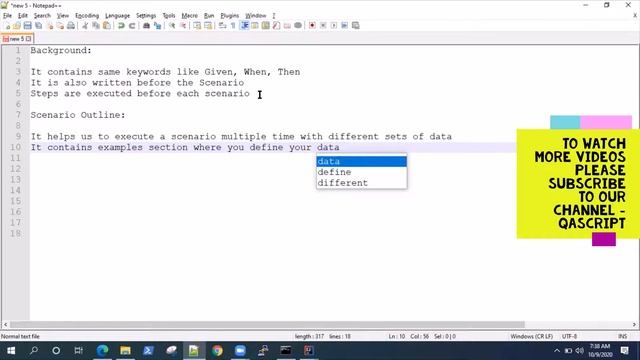Click the text 'Scenario Outline:' on line 7
Screen dimensions: 640x360
[x=78, y=115]
